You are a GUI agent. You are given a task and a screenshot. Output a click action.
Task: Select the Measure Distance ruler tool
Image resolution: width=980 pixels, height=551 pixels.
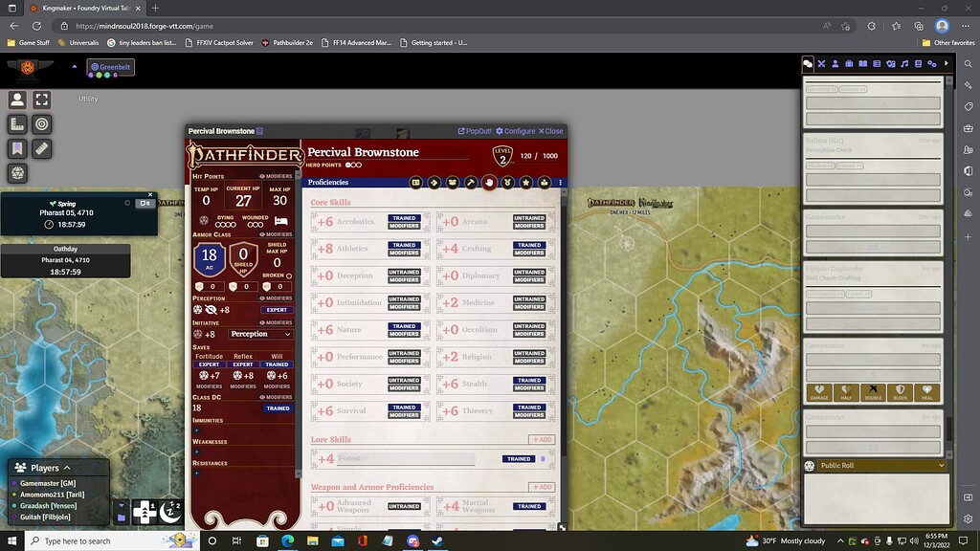(x=42, y=148)
